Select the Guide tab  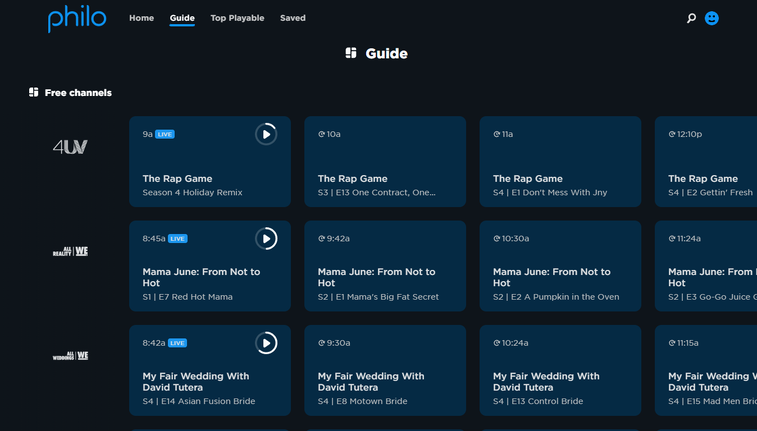click(182, 18)
